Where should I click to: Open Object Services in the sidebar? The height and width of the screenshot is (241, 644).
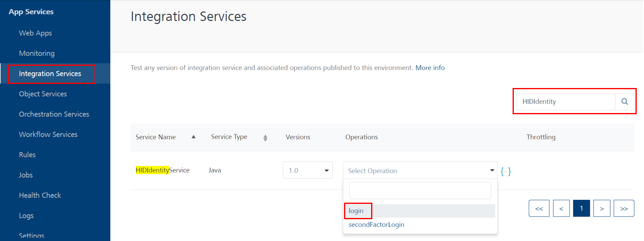43,94
